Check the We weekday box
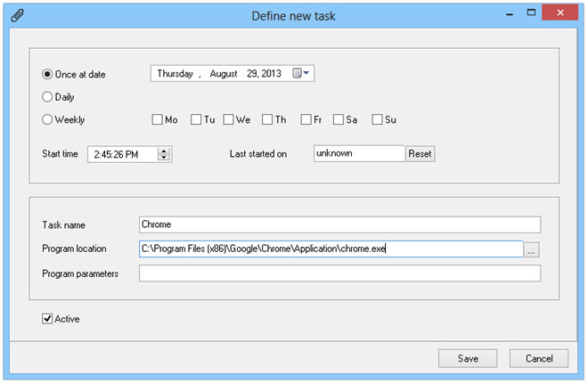588x383 pixels. coord(228,119)
